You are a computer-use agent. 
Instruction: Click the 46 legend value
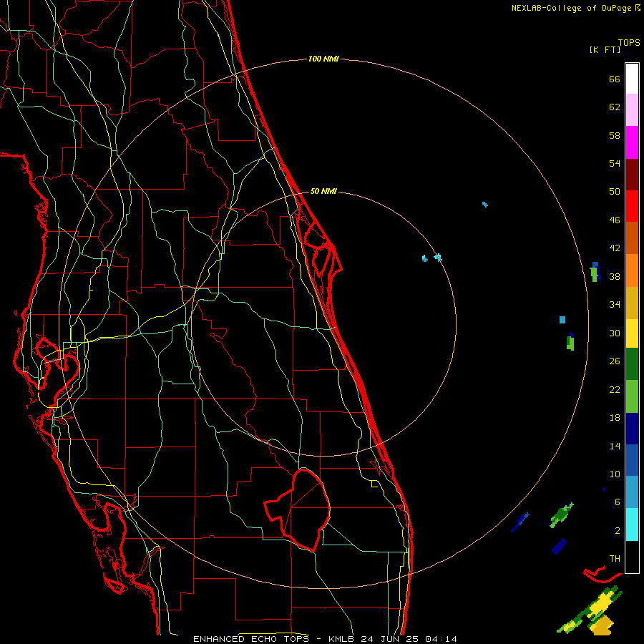(x=615, y=220)
